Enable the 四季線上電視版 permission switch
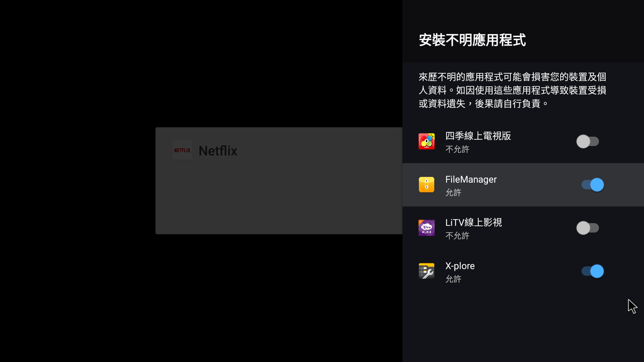This screenshot has height=362, width=644. coord(588,142)
